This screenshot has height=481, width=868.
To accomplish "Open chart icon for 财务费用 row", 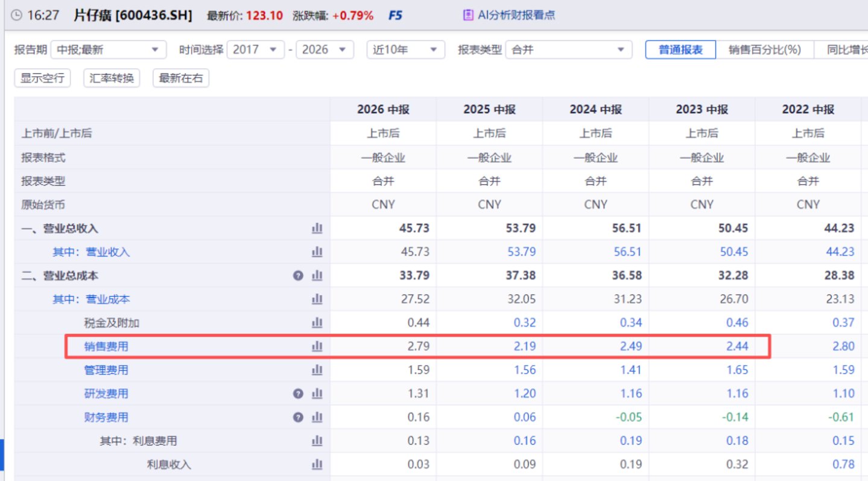I will pyautogui.click(x=317, y=417).
